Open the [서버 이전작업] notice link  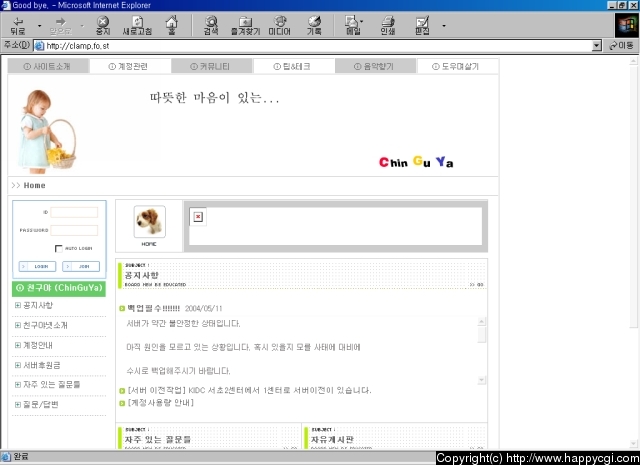249,390
